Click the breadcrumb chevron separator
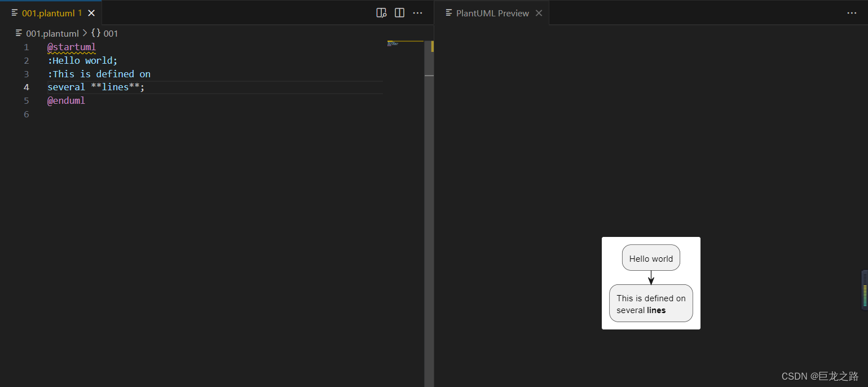 click(85, 33)
